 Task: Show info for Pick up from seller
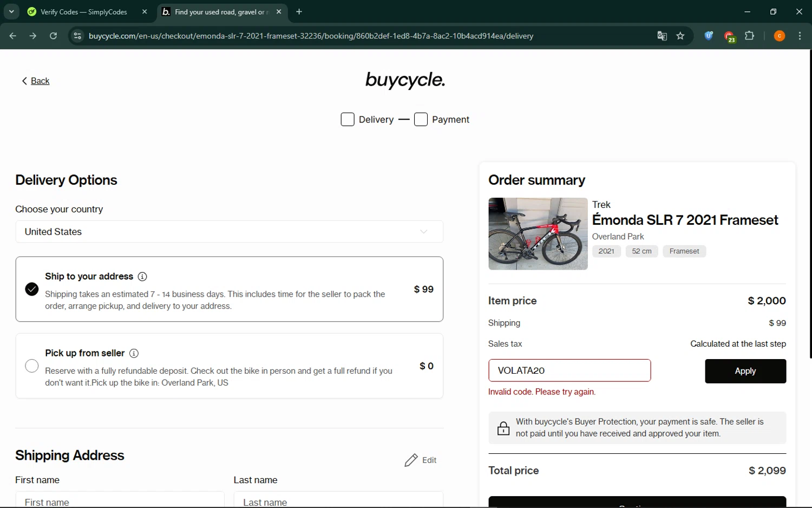tap(134, 353)
